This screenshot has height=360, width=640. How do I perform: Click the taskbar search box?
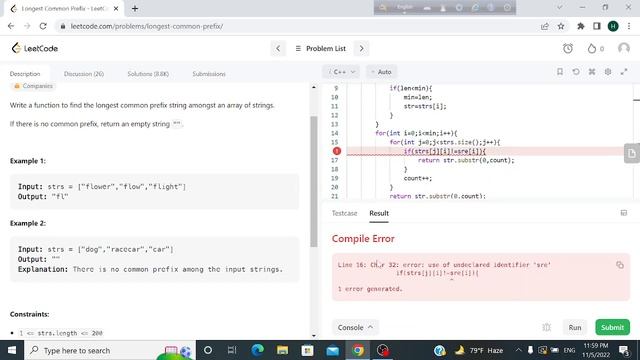110,350
